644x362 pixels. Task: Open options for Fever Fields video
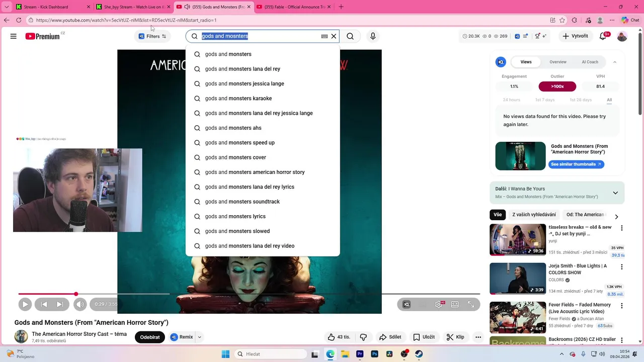pos(622,306)
